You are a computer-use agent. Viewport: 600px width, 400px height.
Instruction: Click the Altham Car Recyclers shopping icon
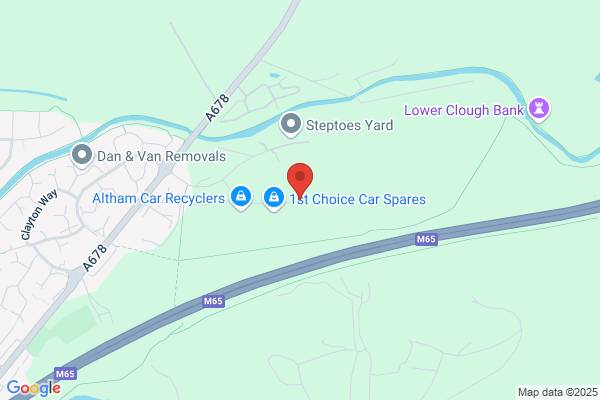click(241, 198)
